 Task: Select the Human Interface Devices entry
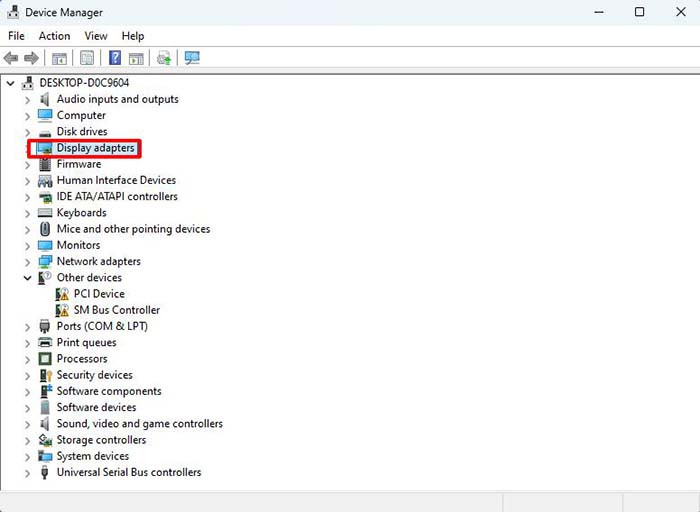pyautogui.click(x=116, y=180)
